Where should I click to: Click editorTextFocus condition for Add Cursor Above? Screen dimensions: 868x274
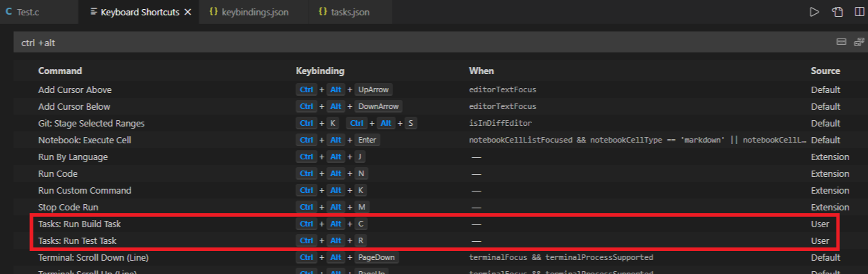click(x=502, y=89)
